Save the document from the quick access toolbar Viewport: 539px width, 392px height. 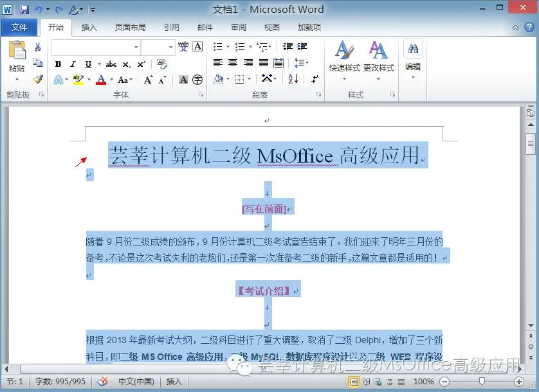[x=24, y=10]
